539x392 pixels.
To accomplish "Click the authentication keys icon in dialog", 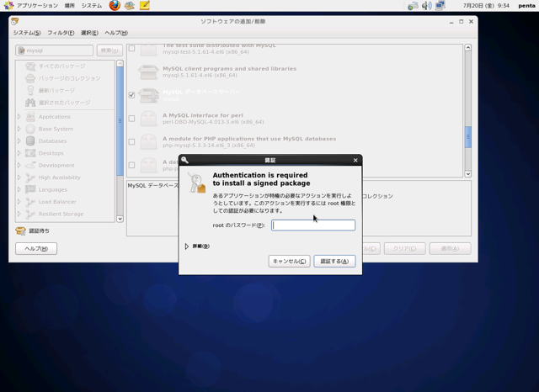I will pos(196,183).
